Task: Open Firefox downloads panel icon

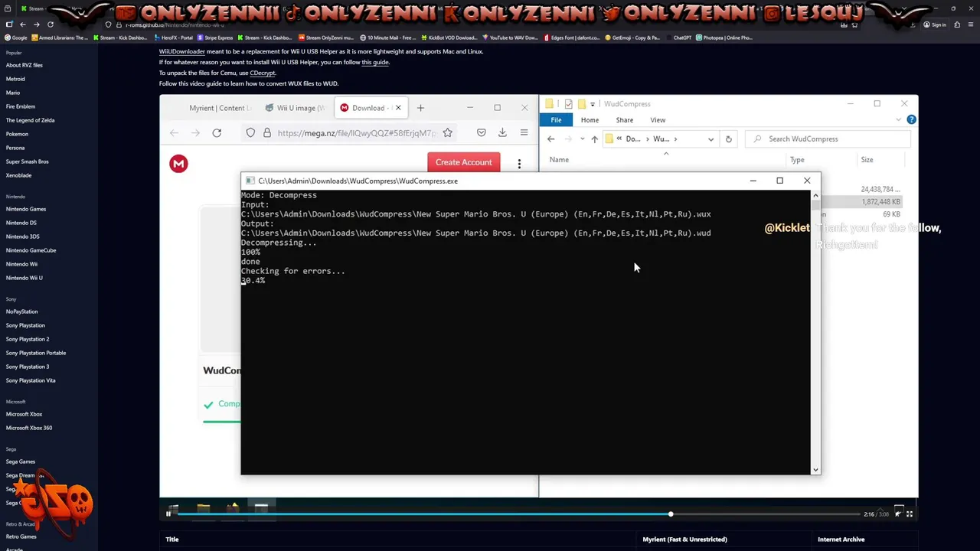Action: click(x=502, y=133)
